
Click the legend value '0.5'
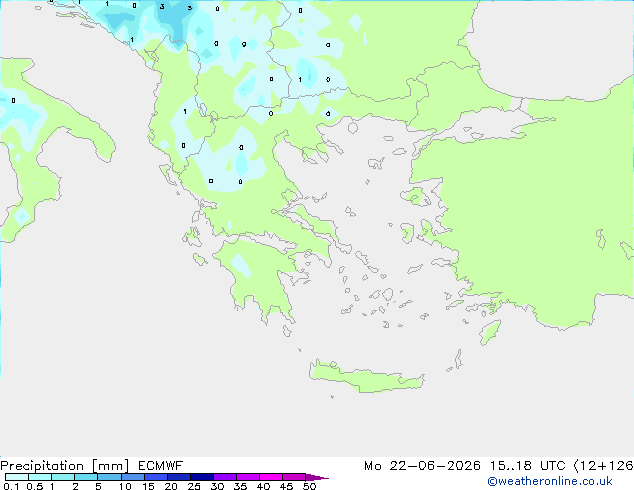click(x=35, y=486)
